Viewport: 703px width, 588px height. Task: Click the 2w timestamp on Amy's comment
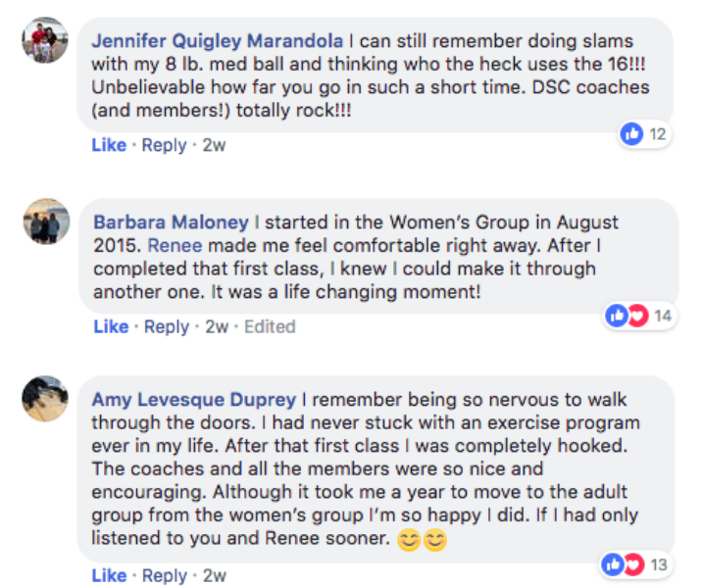point(214,575)
